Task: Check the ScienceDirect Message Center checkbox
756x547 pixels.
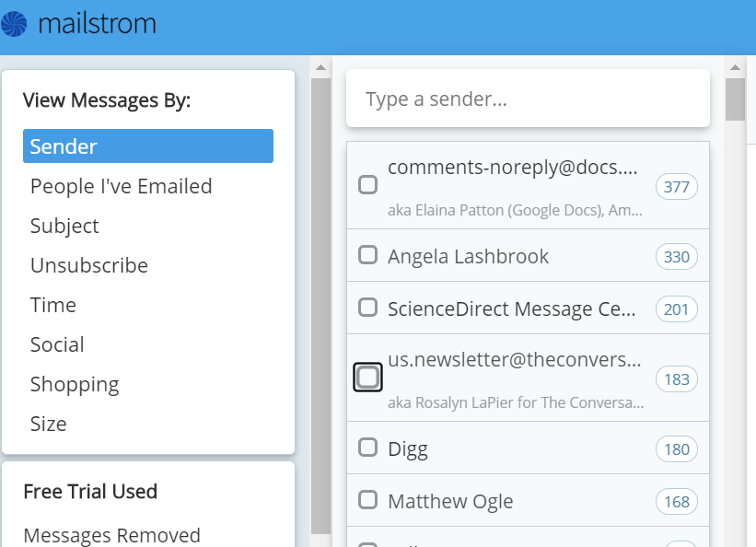Action: coord(368,308)
